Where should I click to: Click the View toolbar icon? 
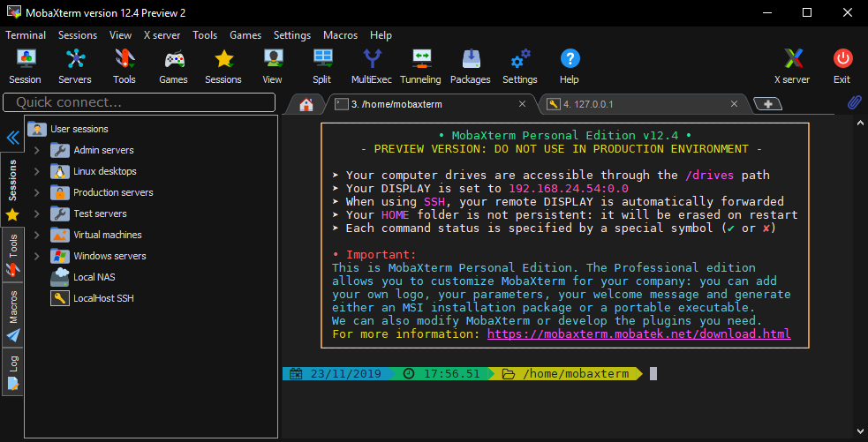coord(272,58)
